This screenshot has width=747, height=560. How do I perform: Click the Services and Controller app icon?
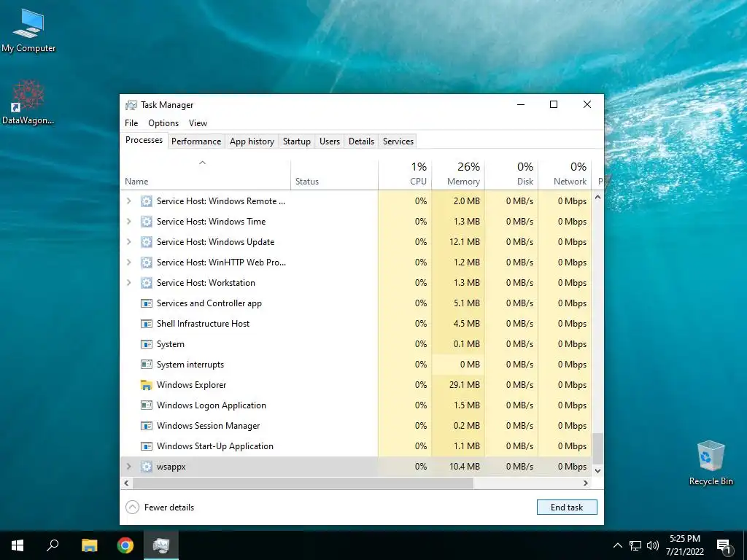coord(146,303)
